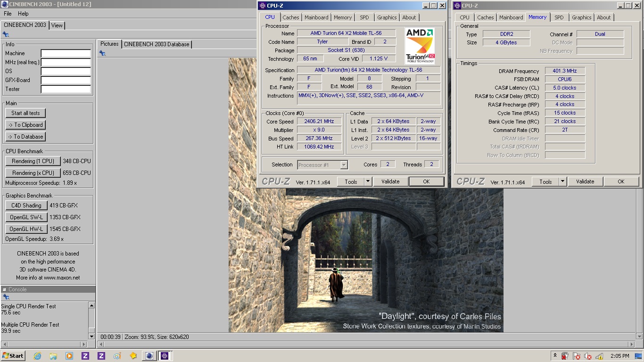Click the CINEBENCH 2003 title bar icon
The width and height of the screenshot is (644, 362).
click(x=4, y=4)
